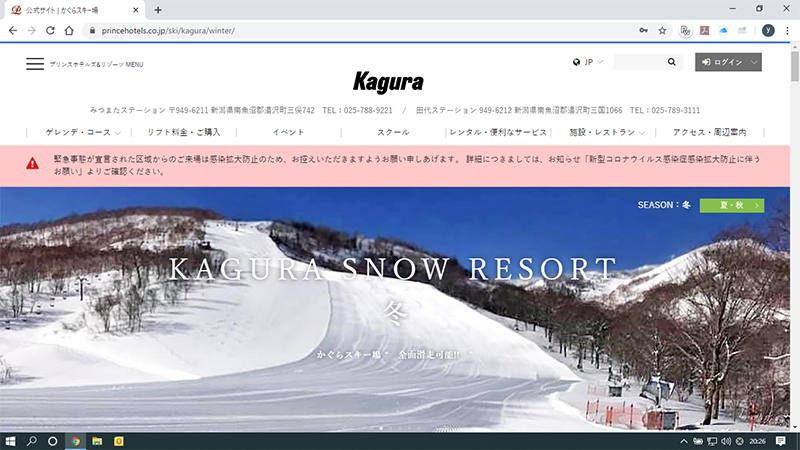Click the page vertical scrollbar thumb
The image size is (800, 450).
(795, 66)
